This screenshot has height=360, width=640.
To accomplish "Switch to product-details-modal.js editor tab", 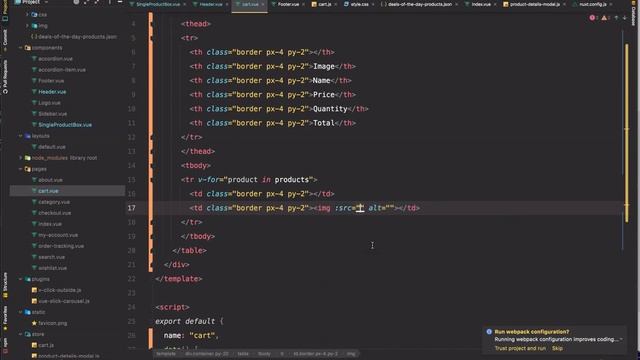I will [535, 4].
